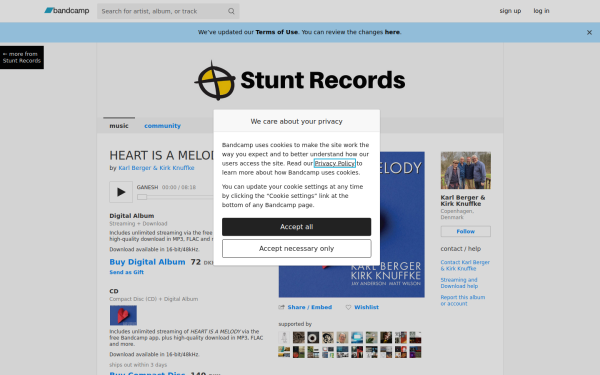The image size is (600, 375).
Task: Click Report this album or account
Action: point(463,300)
